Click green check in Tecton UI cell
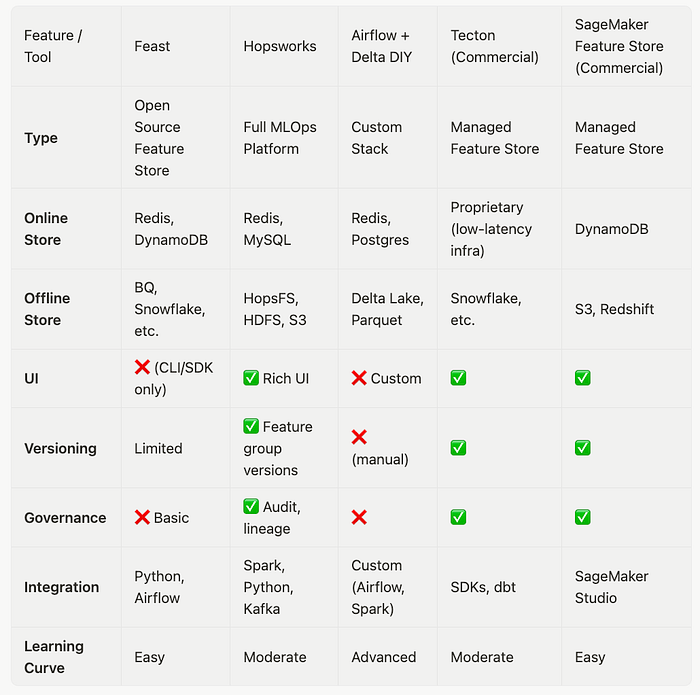The height and width of the screenshot is (695, 700). tap(458, 378)
